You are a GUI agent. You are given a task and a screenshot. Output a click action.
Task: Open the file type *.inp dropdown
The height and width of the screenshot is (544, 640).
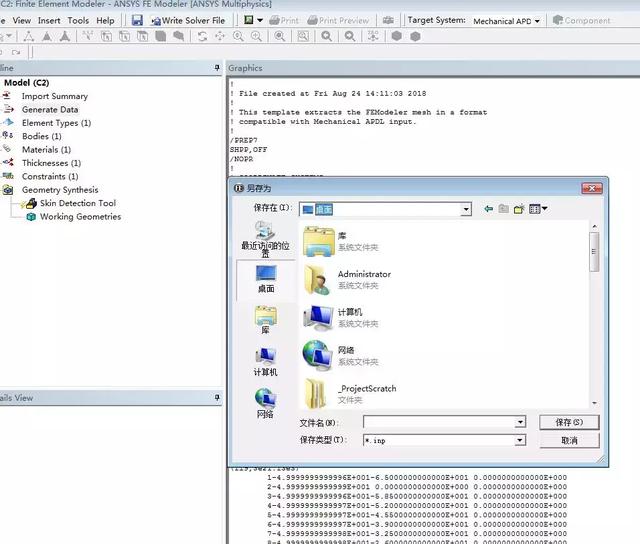point(520,440)
